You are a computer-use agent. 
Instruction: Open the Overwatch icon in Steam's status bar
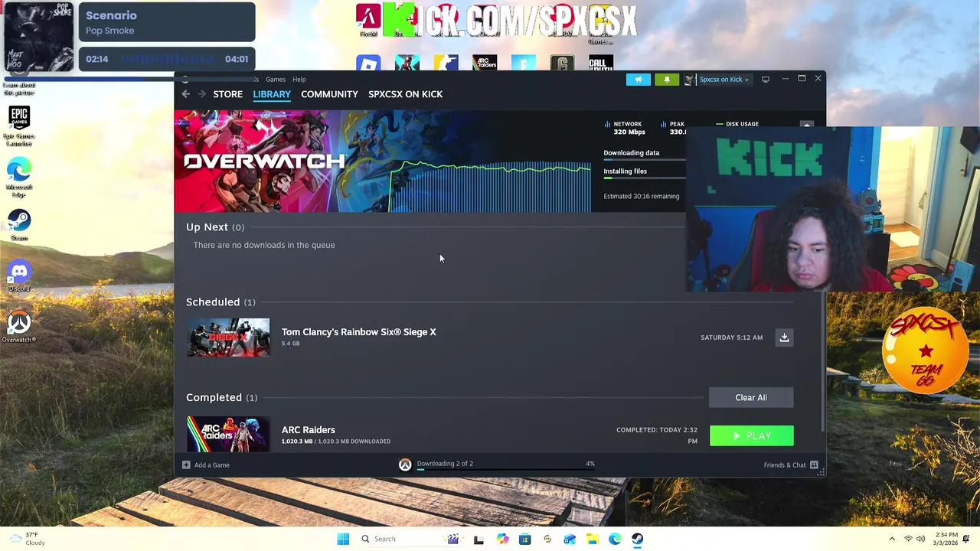pyautogui.click(x=405, y=465)
